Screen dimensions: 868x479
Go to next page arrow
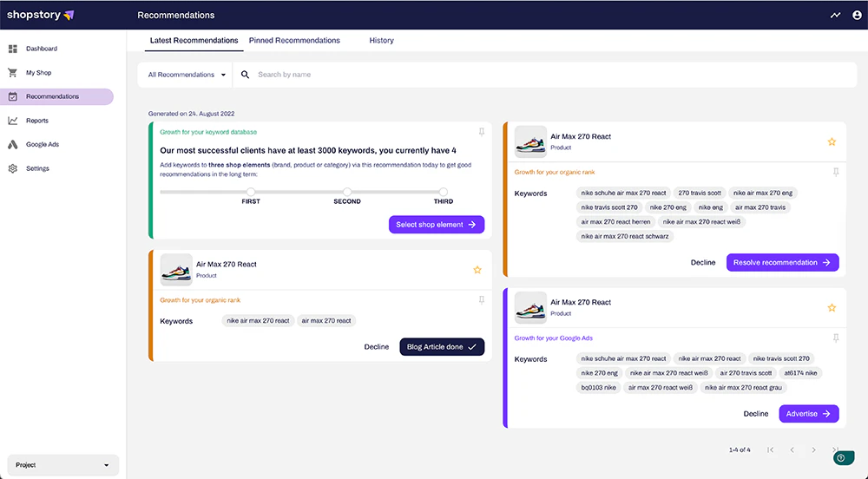[x=813, y=449]
